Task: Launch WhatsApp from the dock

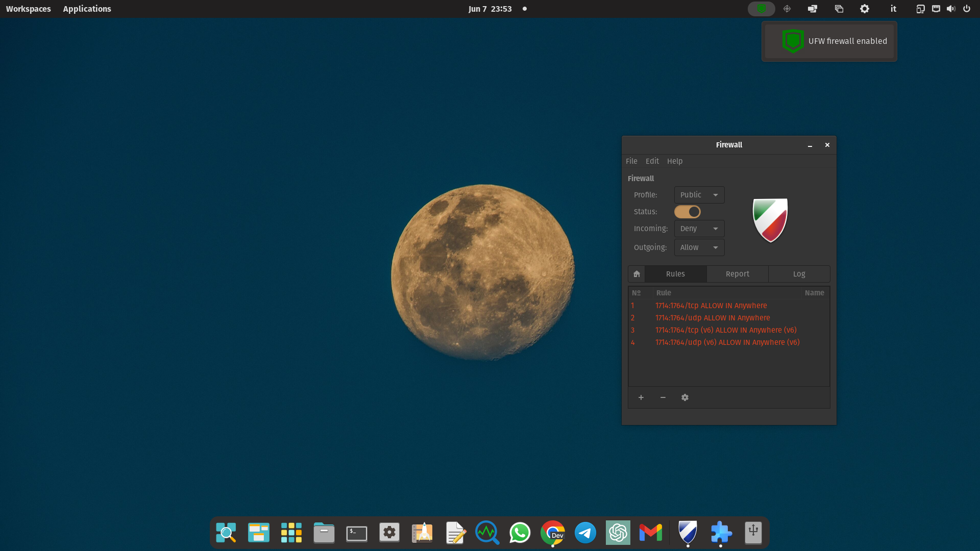Action: [520, 533]
